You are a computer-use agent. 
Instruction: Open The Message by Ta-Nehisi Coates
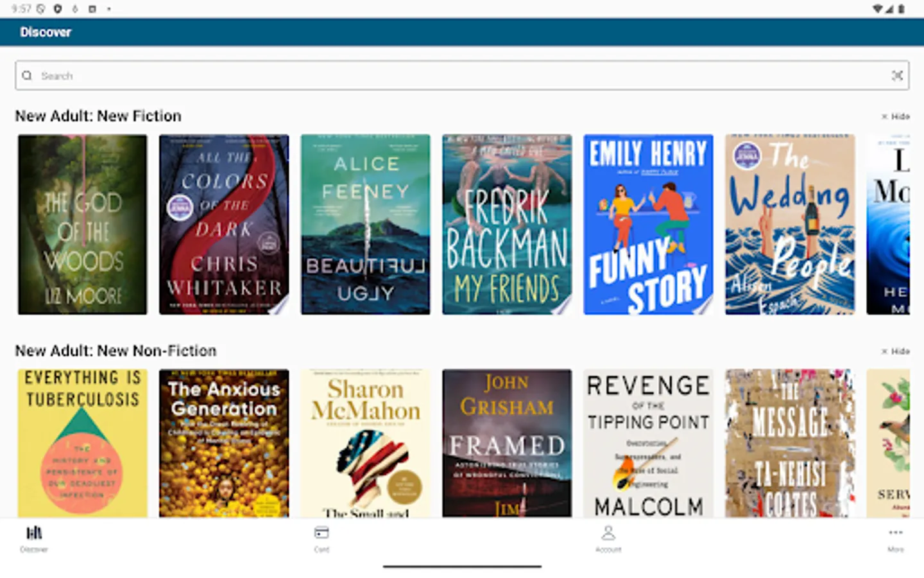click(x=790, y=443)
